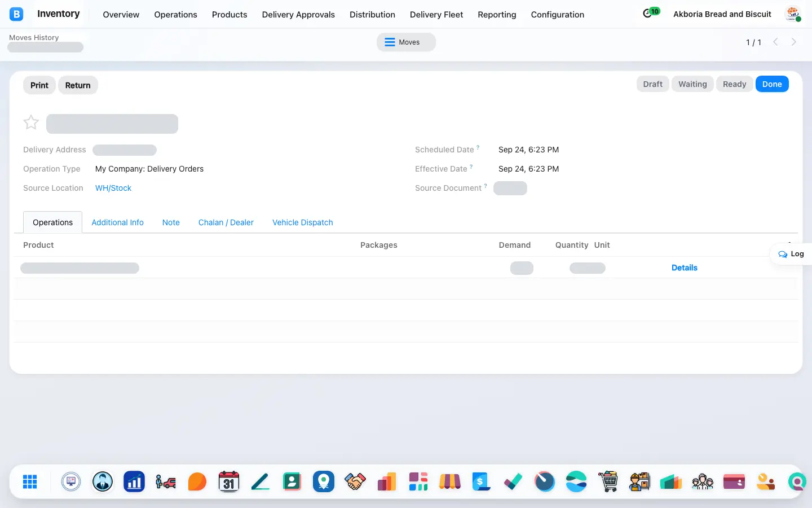Select the Done status stage
This screenshot has height=508, width=812.
771,84
